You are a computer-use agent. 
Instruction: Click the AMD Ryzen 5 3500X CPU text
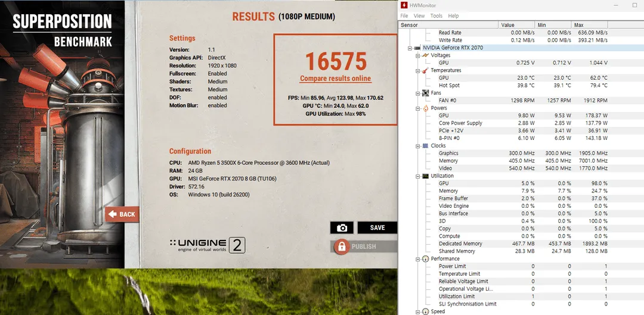pyautogui.click(x=259, y=163)
